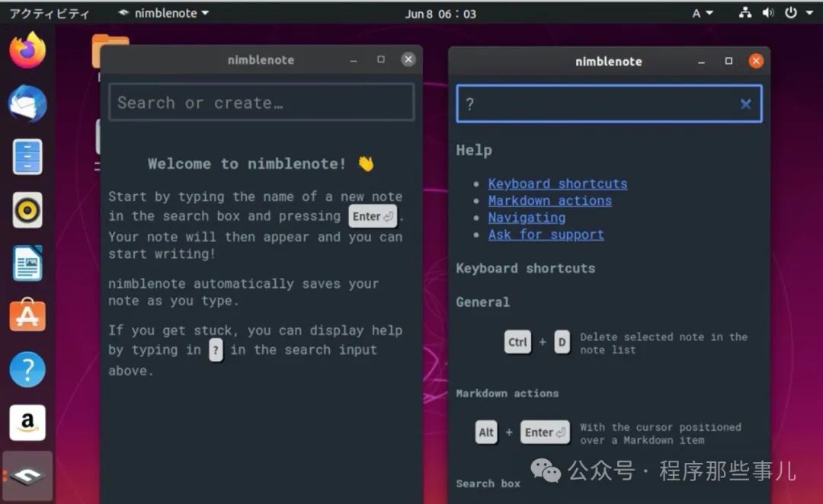
Task: Maximize the right nimblenote window
Action: pyautogui.click(x=729, y=61)
